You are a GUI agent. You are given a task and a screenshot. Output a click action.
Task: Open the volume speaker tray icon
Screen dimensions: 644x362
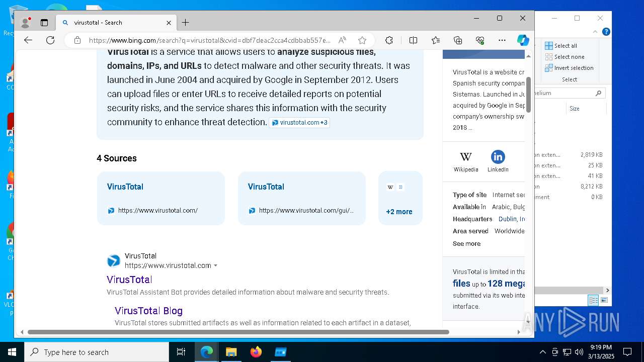coord(579,352)
